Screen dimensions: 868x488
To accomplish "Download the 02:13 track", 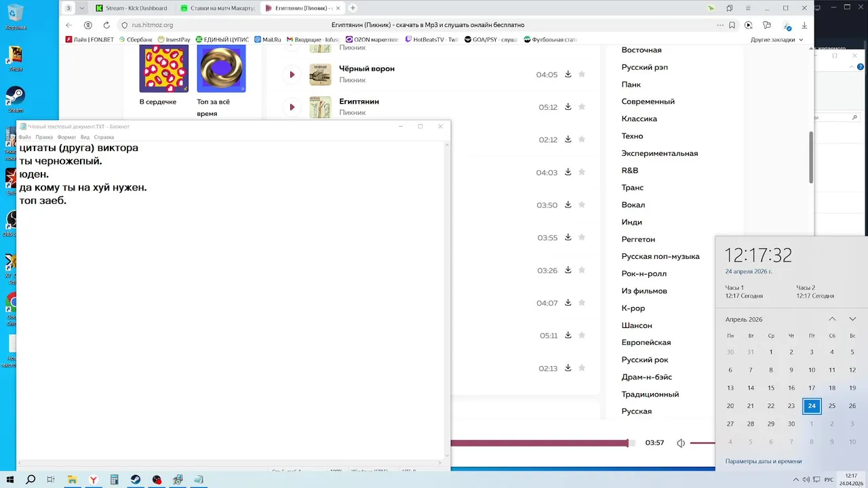I will coord(568,368).
